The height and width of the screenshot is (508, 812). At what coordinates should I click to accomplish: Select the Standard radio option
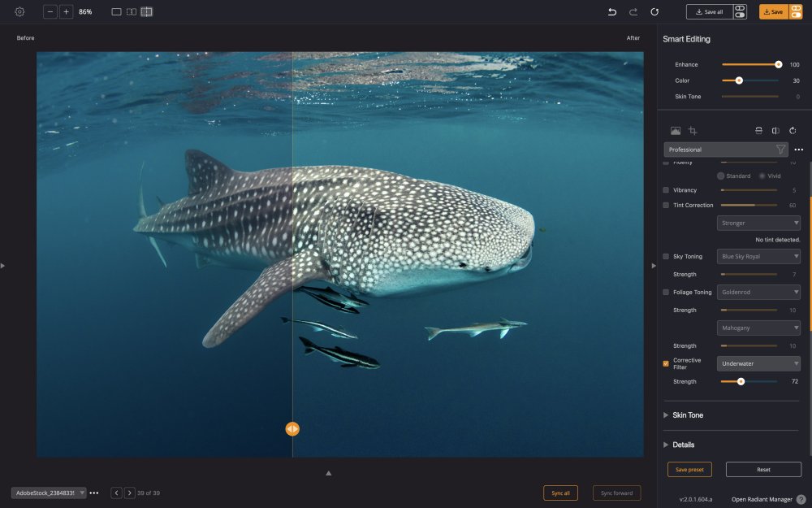pos(720,176)
